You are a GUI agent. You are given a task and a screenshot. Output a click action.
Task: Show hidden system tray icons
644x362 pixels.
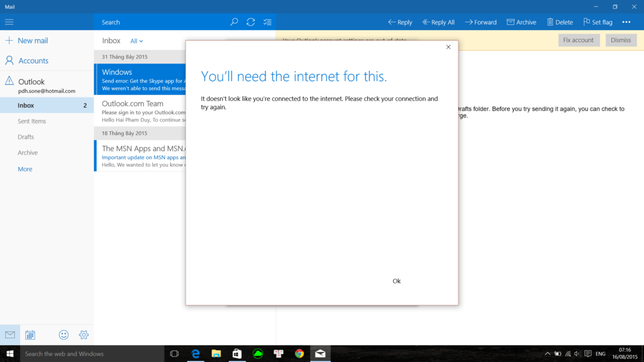point(548,354)
